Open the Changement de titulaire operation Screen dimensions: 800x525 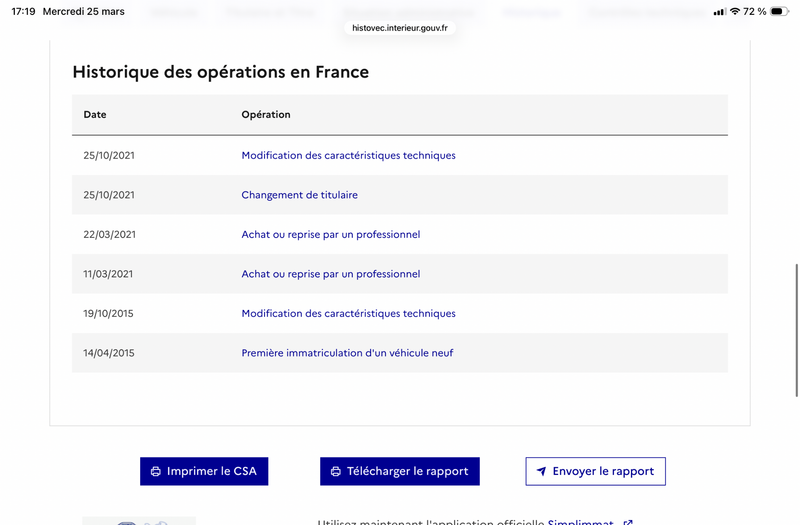click(x=299, y=195)
